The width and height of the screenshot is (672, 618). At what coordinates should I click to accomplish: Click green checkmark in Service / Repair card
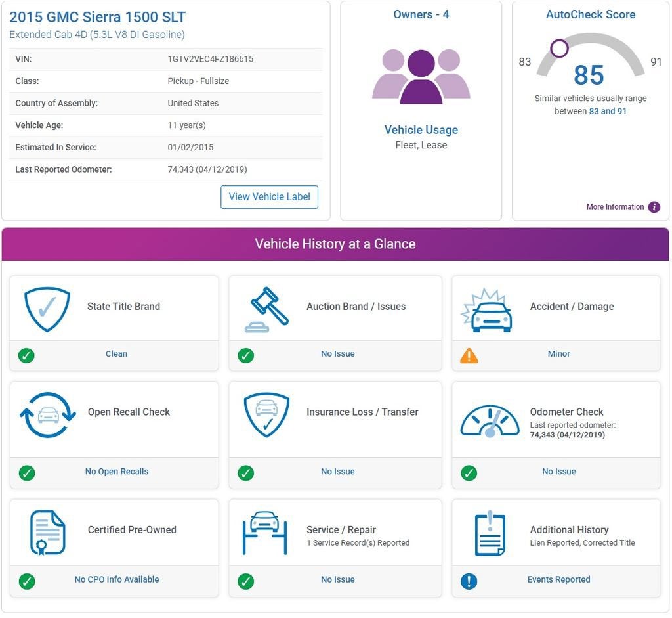(x=246, y=581)
